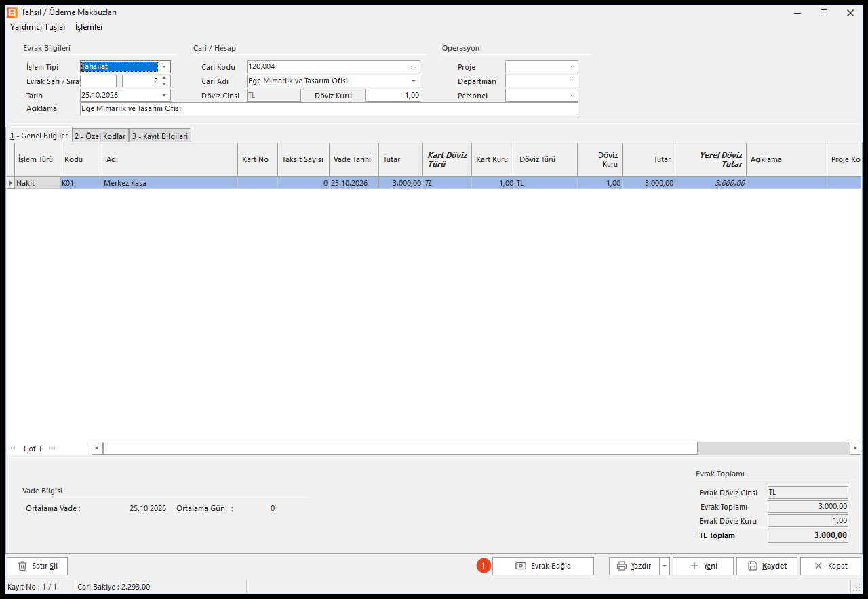Expand the İşlem Tipi dropdown
Image resolution: width=868 pixels, height=599 pixels.
[164, 66]
